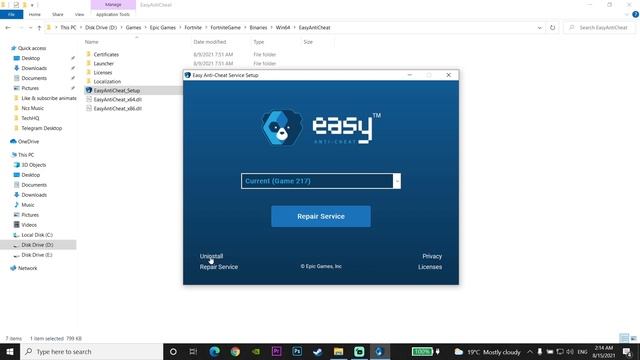Viewport: 640px width, 360px height.
Task: Select the EasyAntiCheat_x64.dll file
Action: tap(118, 99)
